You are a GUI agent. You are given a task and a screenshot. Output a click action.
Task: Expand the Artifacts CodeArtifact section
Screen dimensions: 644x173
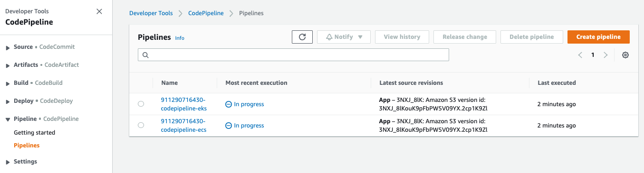click(x=8, y=65)
